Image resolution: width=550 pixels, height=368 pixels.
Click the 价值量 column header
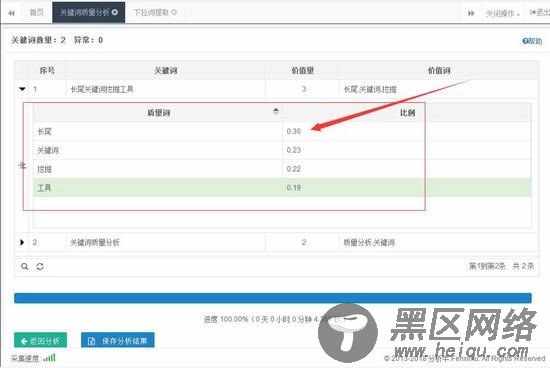pyautogui.click(x=302, y=70)
